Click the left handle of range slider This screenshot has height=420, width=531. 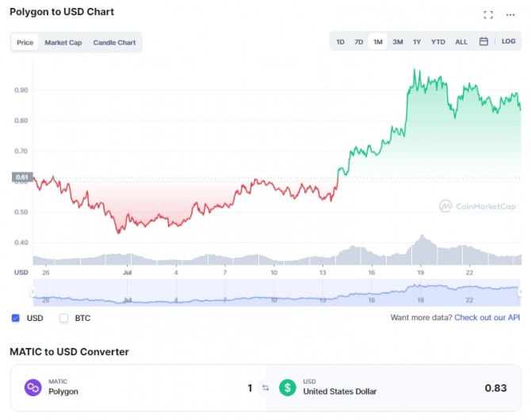[x=33, y=292]
